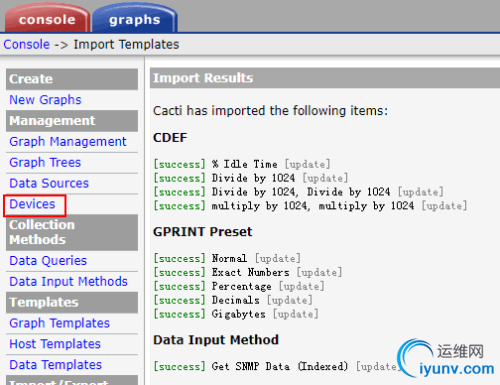Select the 'Normal' GPRINT result row
Viewport: 500px width, 385px height.
tap(227, 258)
